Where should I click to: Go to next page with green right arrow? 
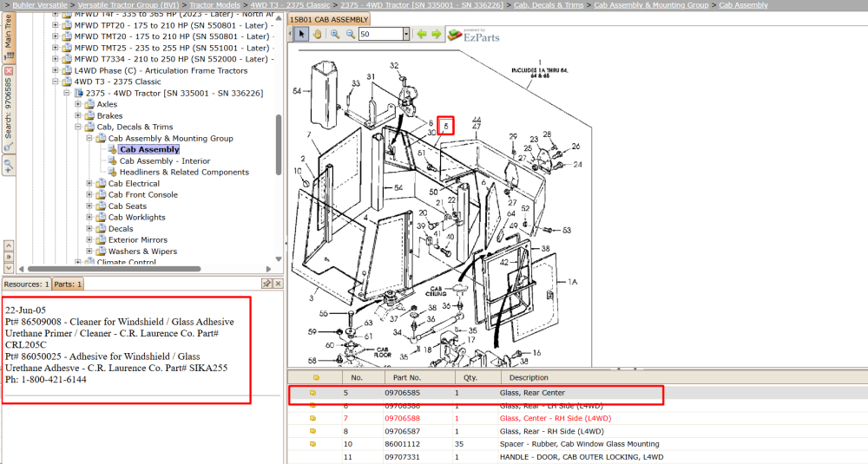point(437,35)
